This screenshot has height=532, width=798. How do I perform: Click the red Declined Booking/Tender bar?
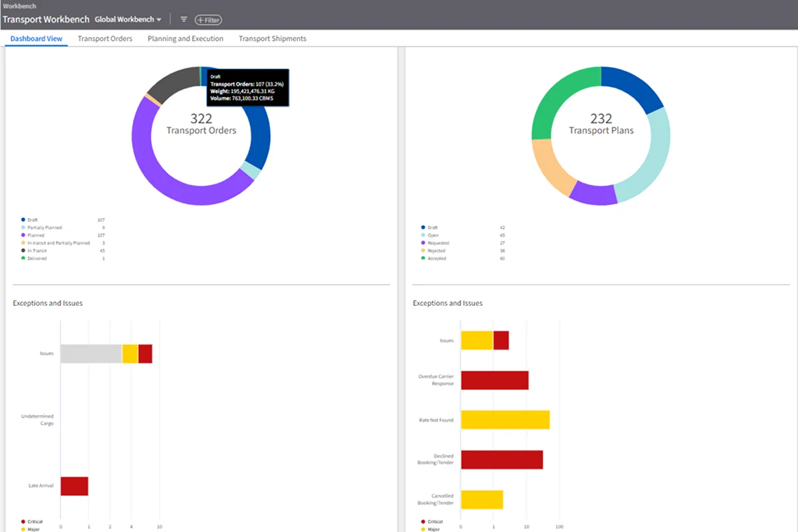point(501,460)
